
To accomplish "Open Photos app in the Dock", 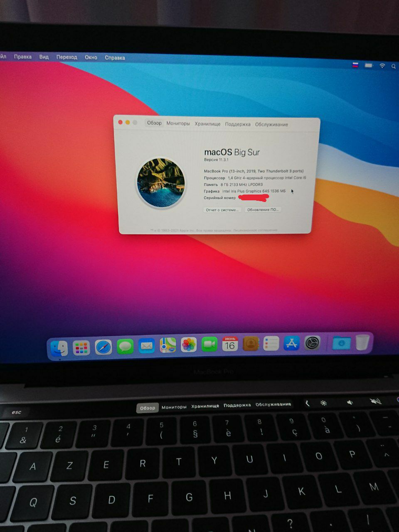I will click(189, 345).
